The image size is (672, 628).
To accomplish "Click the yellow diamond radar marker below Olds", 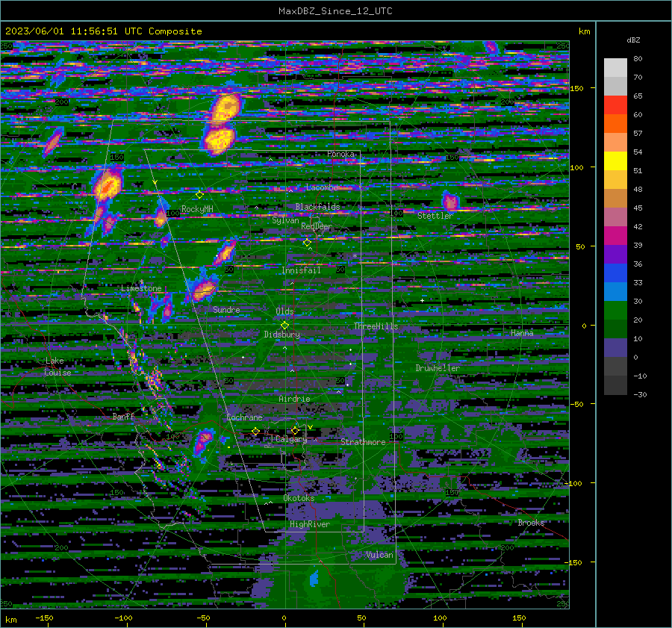I will pos(284,326).
